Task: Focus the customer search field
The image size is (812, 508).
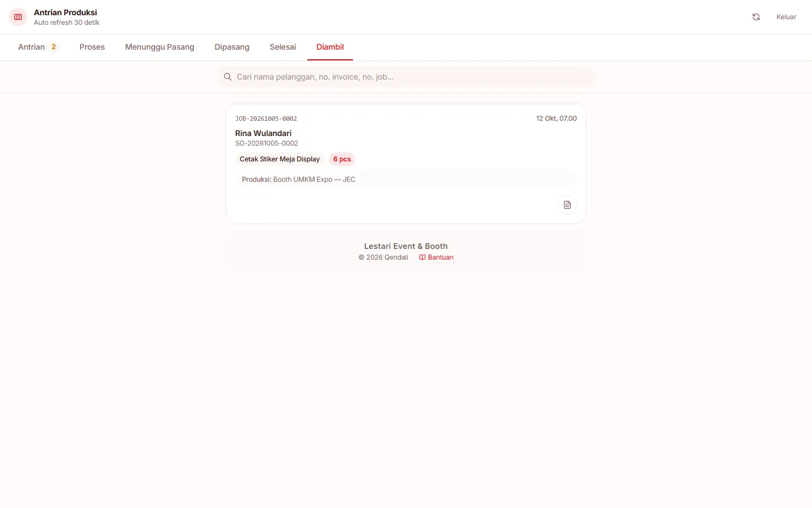Action: [406, 77]
